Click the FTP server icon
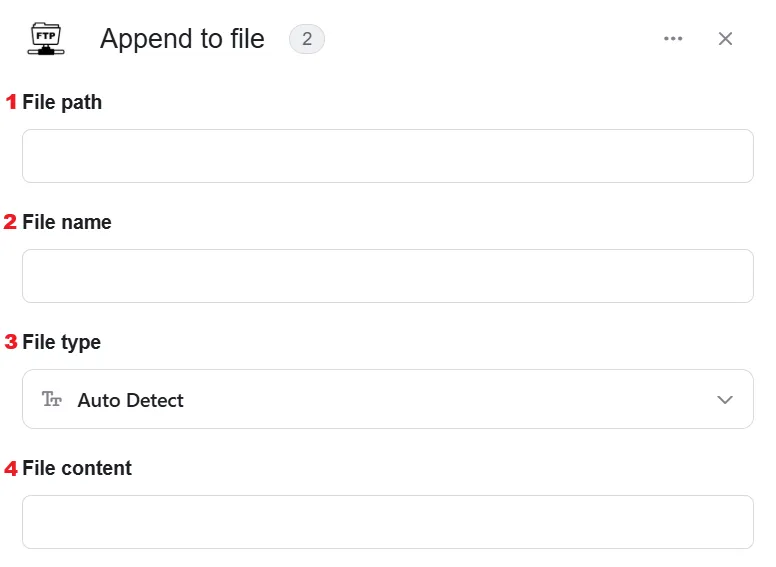The width and height of the screenshot is (776, 567). [x=46, y=39]
